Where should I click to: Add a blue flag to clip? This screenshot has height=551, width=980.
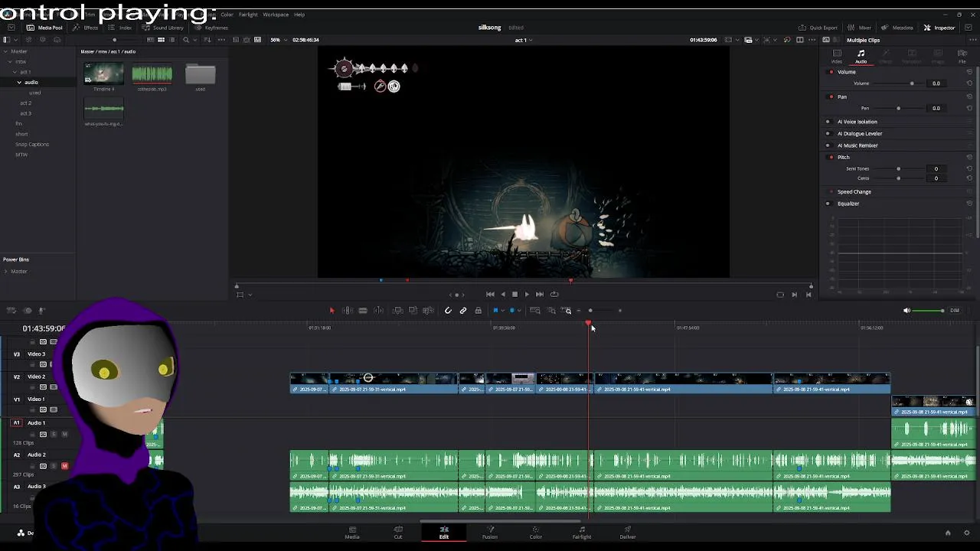click(495, 311)
